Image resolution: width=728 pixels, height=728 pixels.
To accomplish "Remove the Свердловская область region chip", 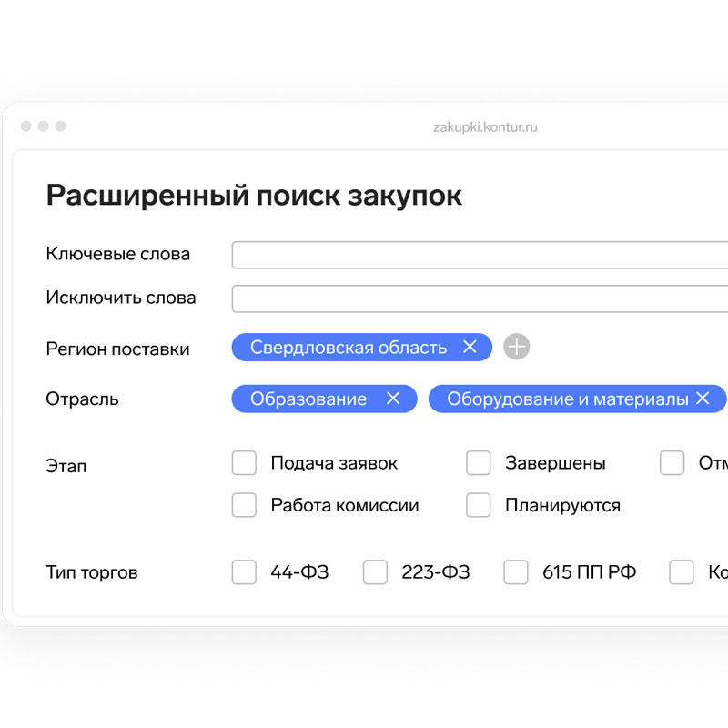I will click(470, 347).
